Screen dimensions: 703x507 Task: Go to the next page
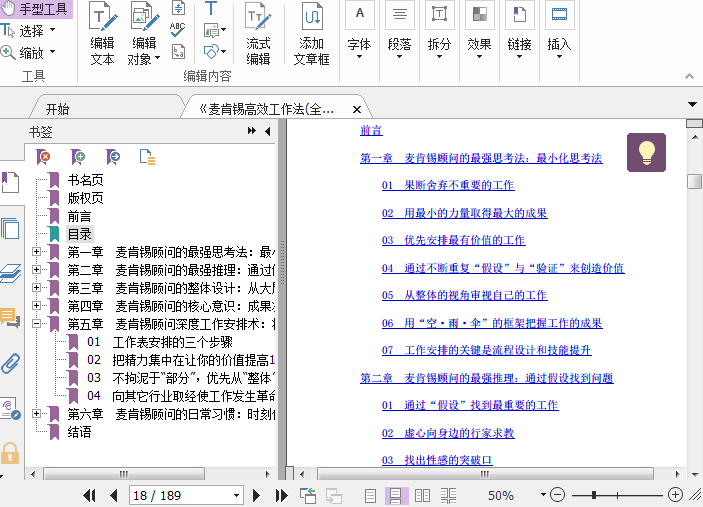pos(256,495)
